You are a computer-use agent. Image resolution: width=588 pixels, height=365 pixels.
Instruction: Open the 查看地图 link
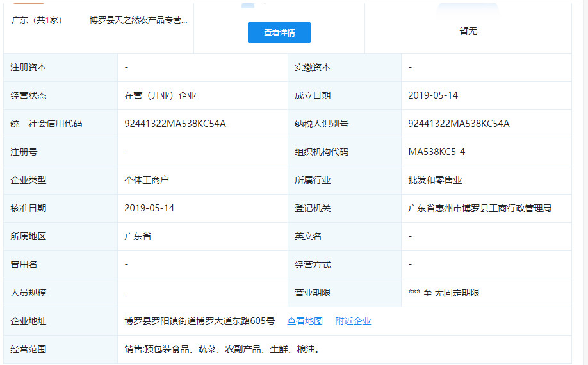pos(304,321)
